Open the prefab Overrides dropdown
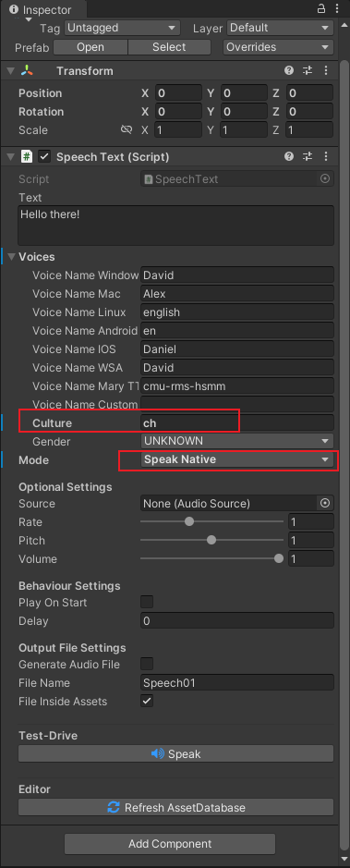This screenshot has height=868, width=350. [279, 47]
